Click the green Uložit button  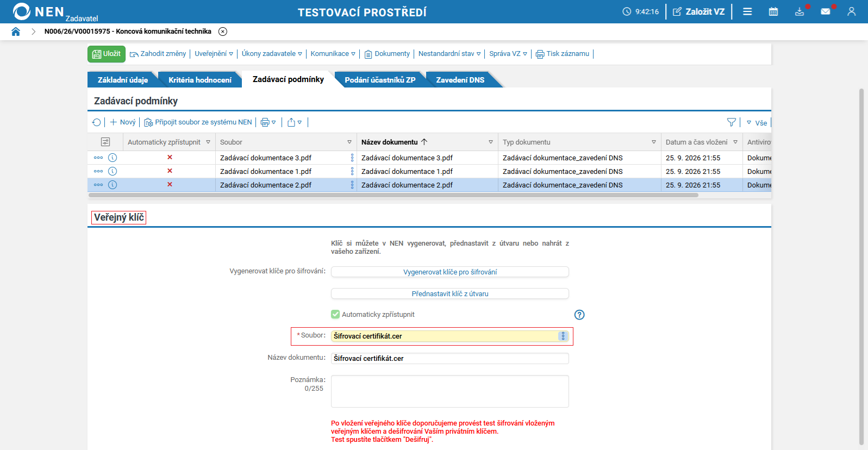point(107,54)
